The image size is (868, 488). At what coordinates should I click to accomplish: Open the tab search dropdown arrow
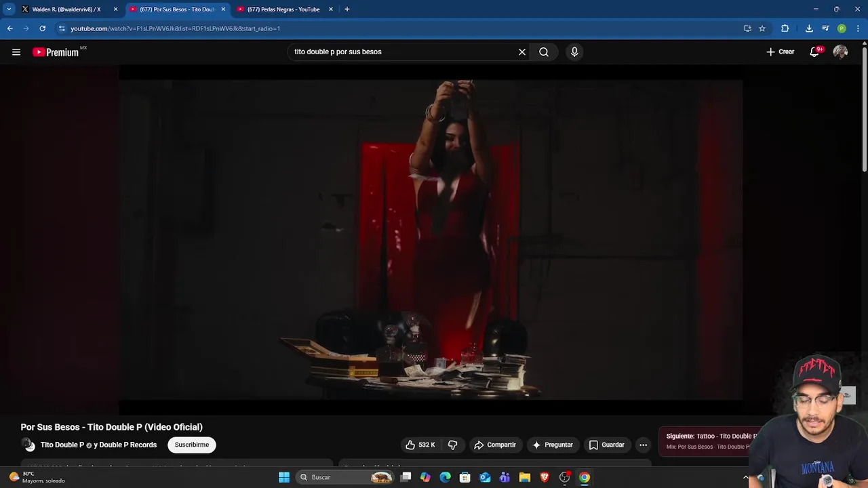[x=9, y=9]
